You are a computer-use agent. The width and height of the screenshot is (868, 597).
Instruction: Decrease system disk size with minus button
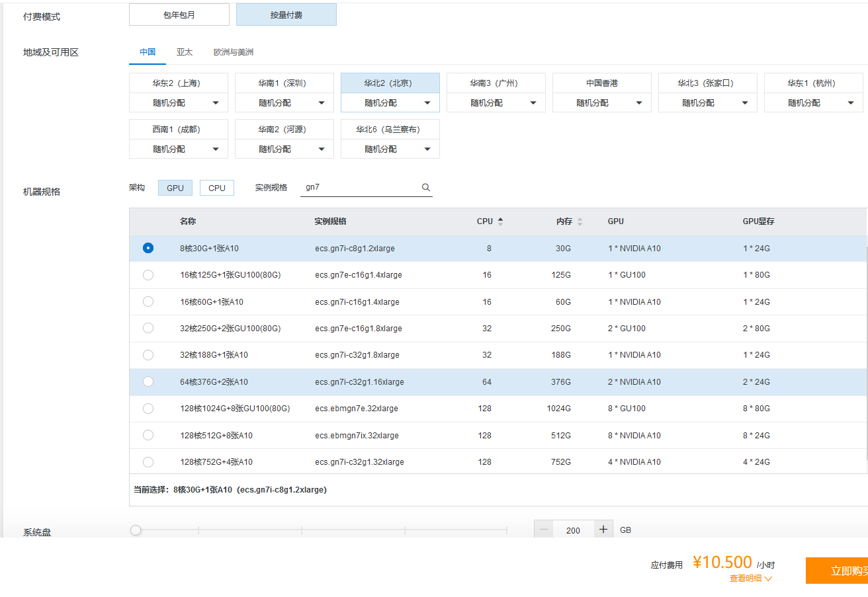click(x=544, y=530)
